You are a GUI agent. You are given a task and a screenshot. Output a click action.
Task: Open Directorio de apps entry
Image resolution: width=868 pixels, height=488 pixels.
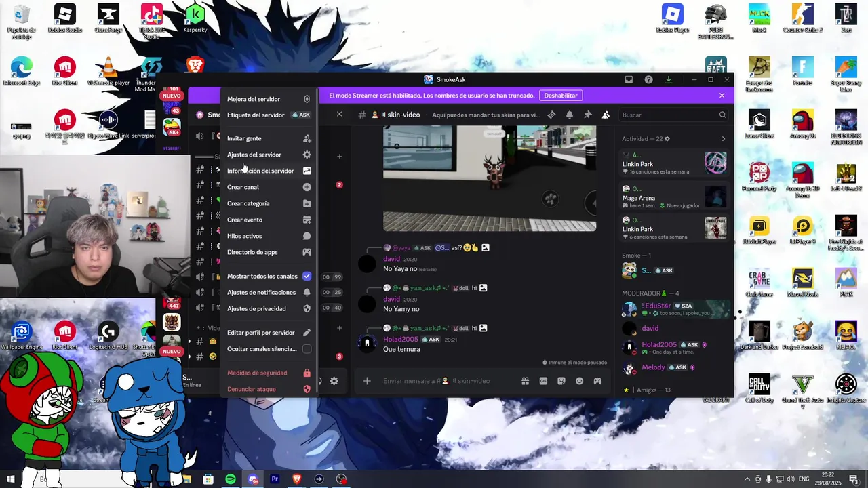coord(268,252)
